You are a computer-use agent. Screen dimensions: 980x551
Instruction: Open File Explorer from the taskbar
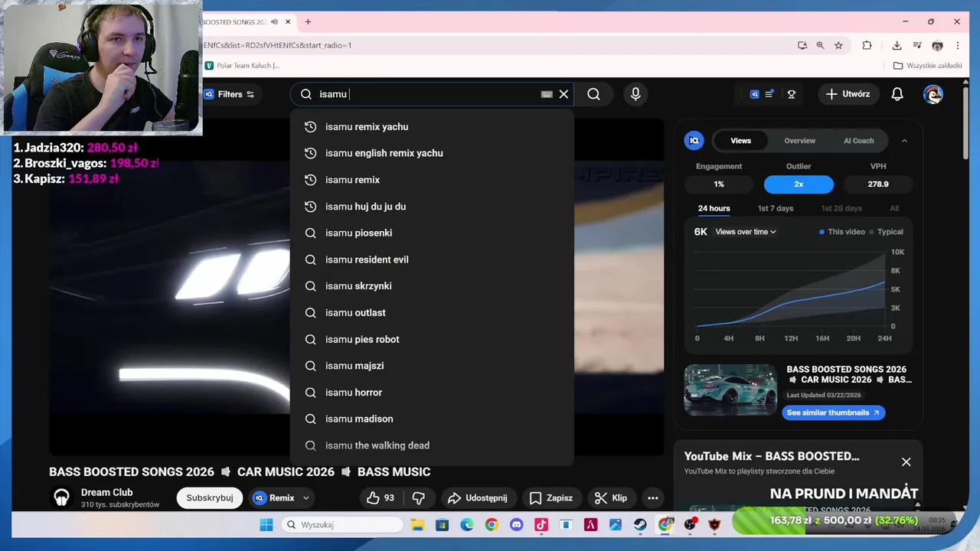(x=417, y=524)
